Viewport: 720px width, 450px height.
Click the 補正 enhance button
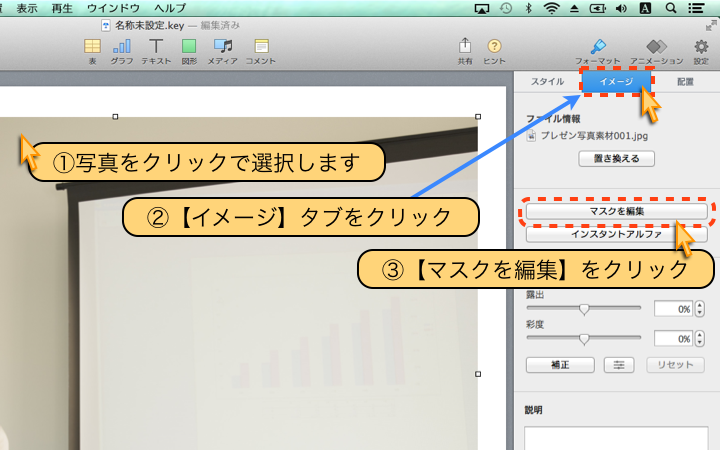(x=560, y=365)
